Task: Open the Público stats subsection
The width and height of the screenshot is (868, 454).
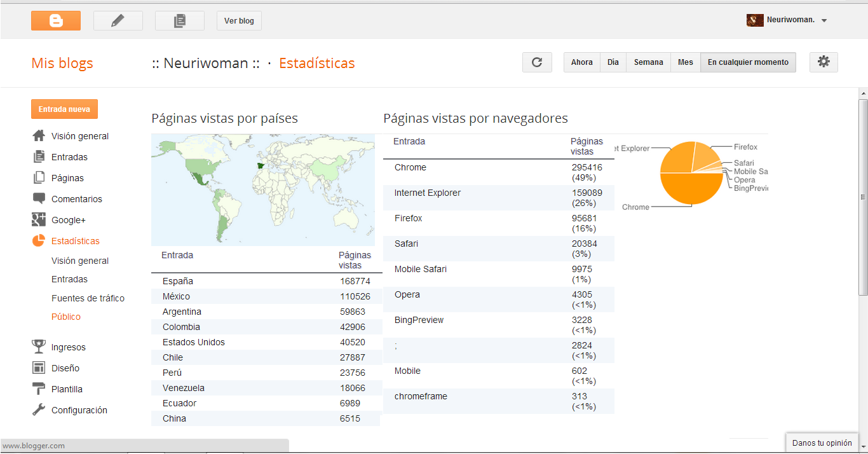Action: [66, 317]
